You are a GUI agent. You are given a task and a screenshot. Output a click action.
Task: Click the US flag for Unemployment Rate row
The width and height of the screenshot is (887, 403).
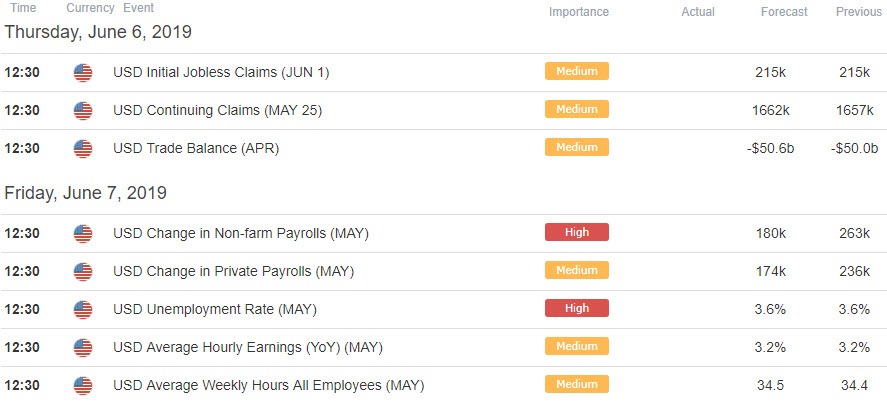click(x=83, y=309)
